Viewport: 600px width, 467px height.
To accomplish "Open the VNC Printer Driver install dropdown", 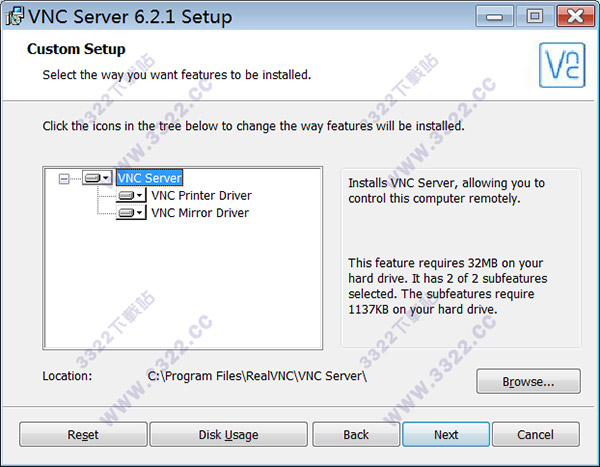I will (x=131, y=196).
